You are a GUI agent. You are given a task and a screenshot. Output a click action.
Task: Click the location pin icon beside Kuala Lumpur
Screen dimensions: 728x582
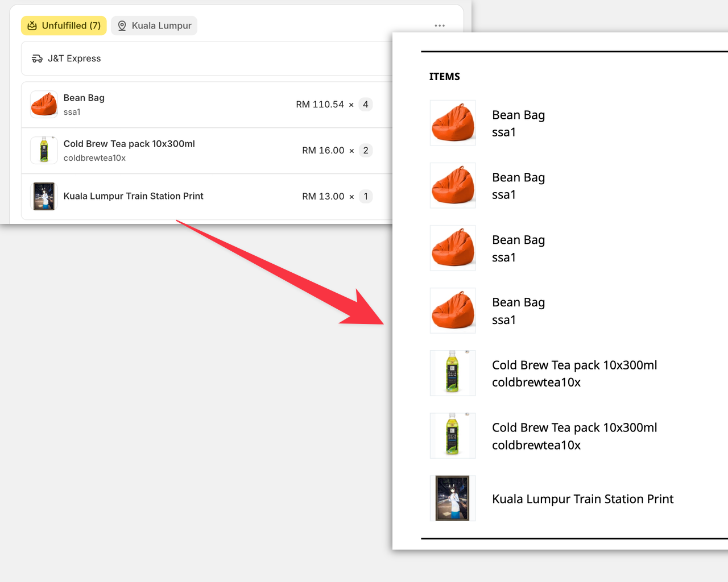[122, 26]
